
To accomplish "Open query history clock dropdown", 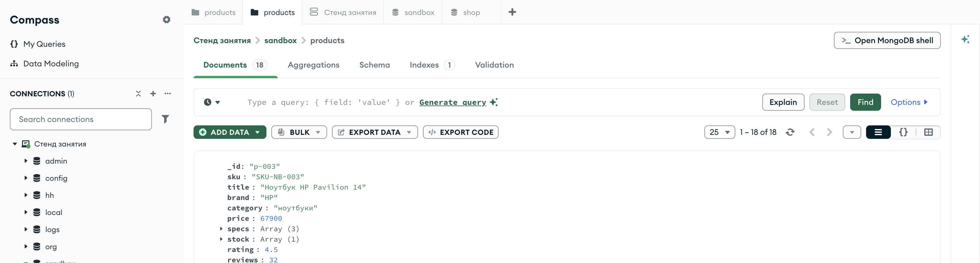I will [212, 102].
